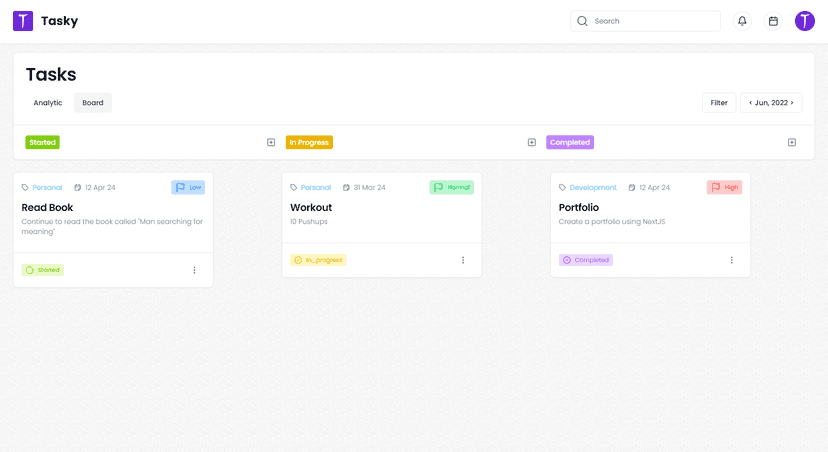Go to previous month arrow

pyautogui.click(x=749, y=103)
